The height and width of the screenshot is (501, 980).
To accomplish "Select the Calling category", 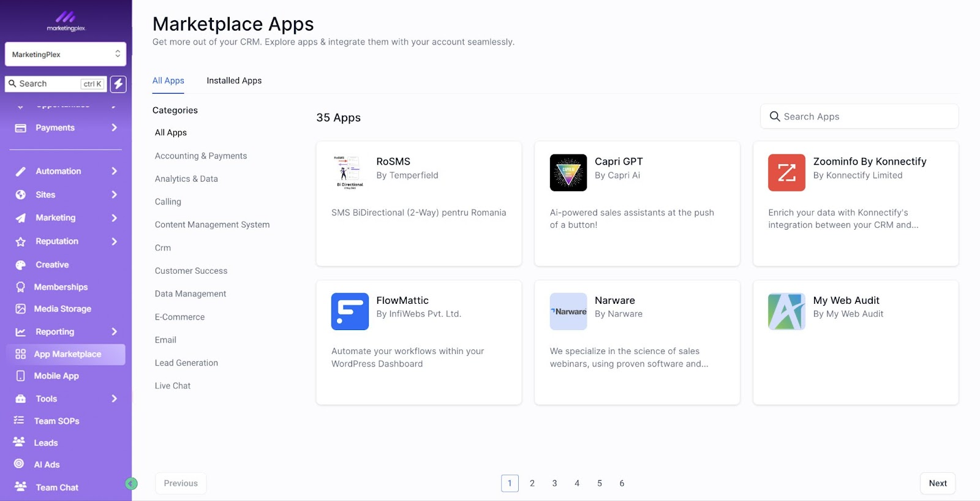I will (x=168, y=202).
